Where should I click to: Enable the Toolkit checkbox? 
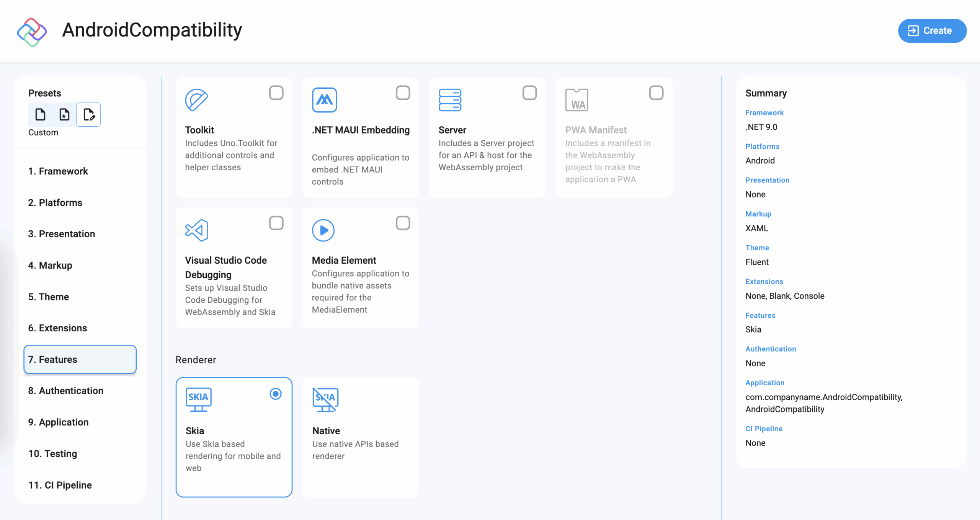276,93
